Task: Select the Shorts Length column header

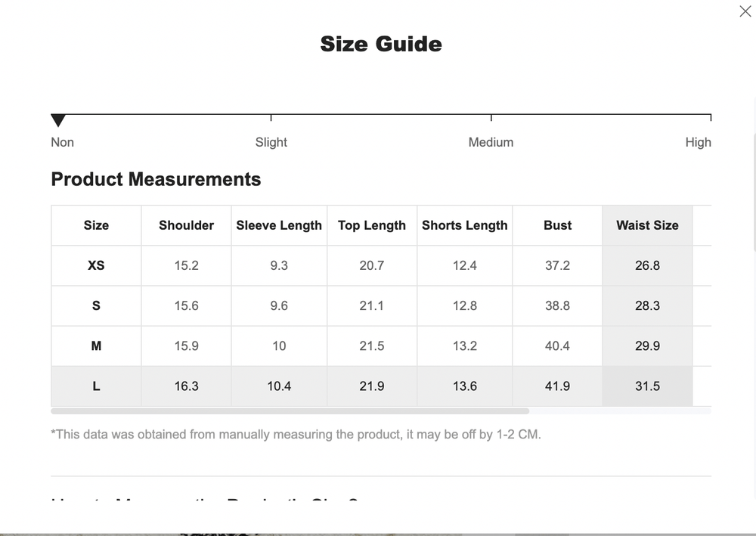Action: [x=465, y=225]
